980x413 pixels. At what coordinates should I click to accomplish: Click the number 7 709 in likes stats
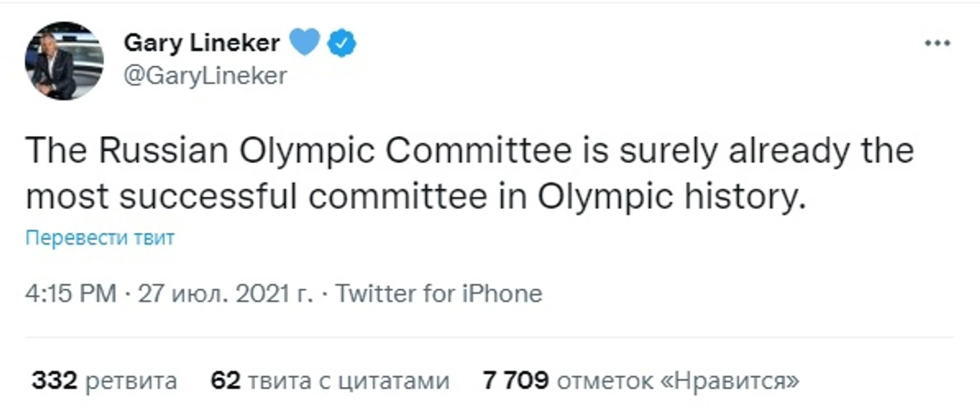[516, 381]
